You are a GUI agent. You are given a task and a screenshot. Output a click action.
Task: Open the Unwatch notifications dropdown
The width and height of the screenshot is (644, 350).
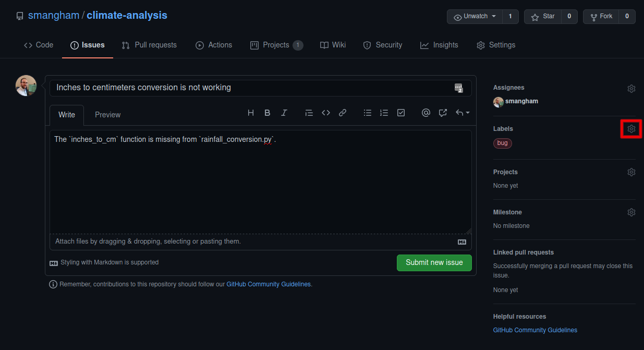(x=475, y=17)
